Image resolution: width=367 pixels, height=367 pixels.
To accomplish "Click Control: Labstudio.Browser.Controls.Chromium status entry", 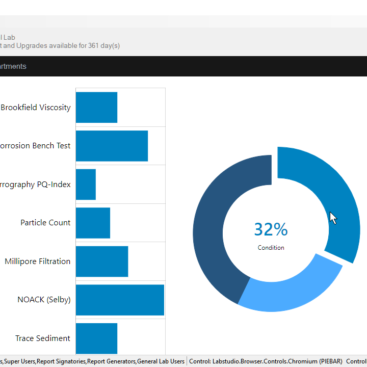I will (x=266, y=361).
